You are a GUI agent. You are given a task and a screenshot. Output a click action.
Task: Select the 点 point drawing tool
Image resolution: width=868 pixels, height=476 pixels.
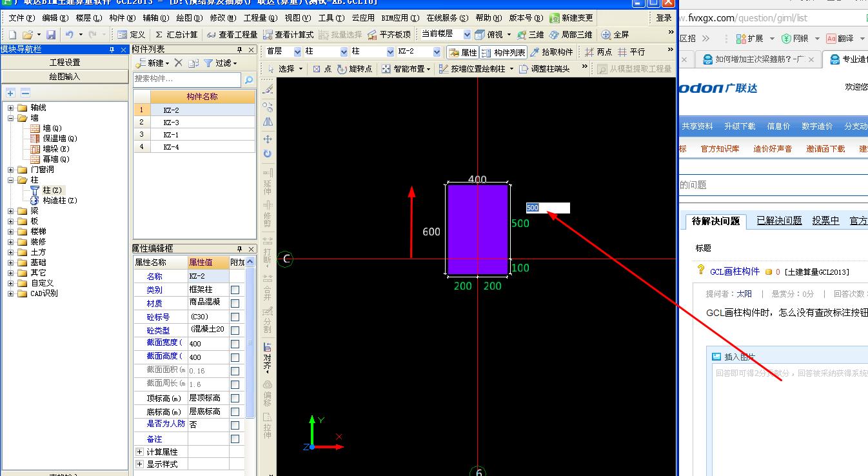[x=322, y=68]
